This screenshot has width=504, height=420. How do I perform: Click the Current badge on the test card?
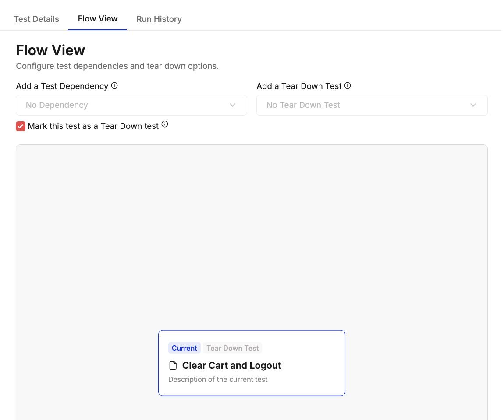184,348
